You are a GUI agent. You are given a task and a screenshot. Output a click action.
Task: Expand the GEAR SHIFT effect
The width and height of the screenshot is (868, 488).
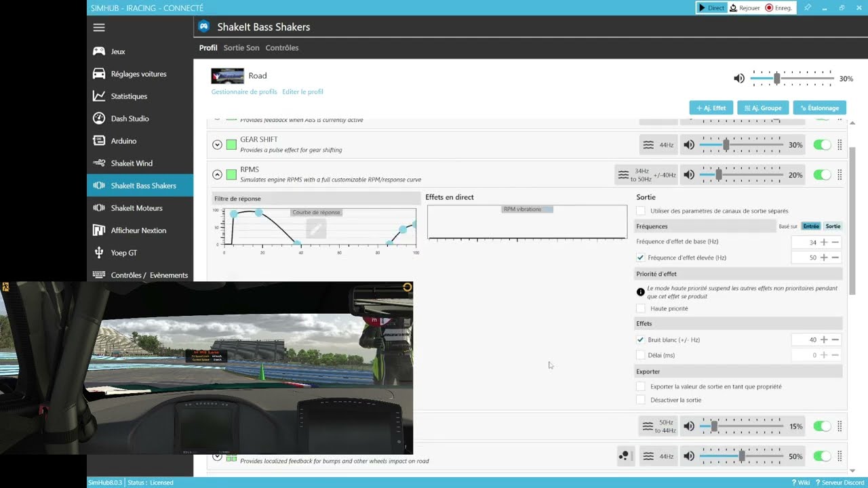[x=217, y=144]
